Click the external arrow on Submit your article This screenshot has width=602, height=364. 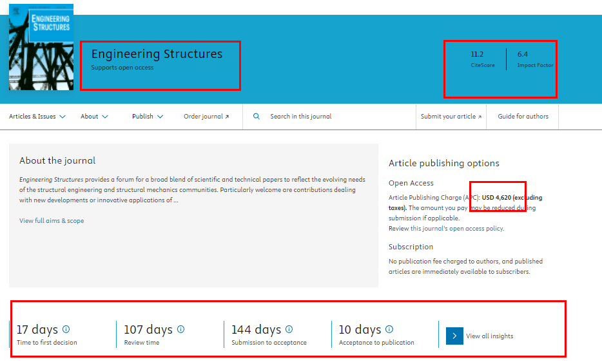coord(480,117)
